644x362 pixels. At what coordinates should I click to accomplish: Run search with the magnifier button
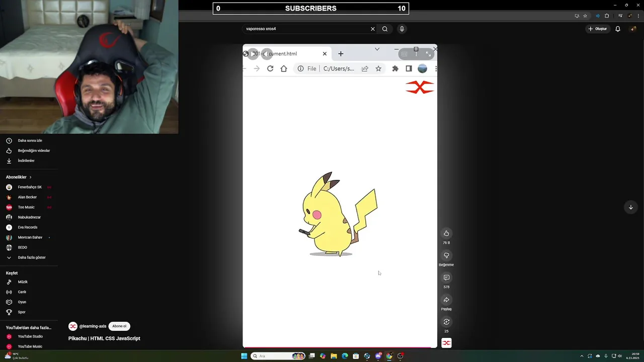point(385,29)
